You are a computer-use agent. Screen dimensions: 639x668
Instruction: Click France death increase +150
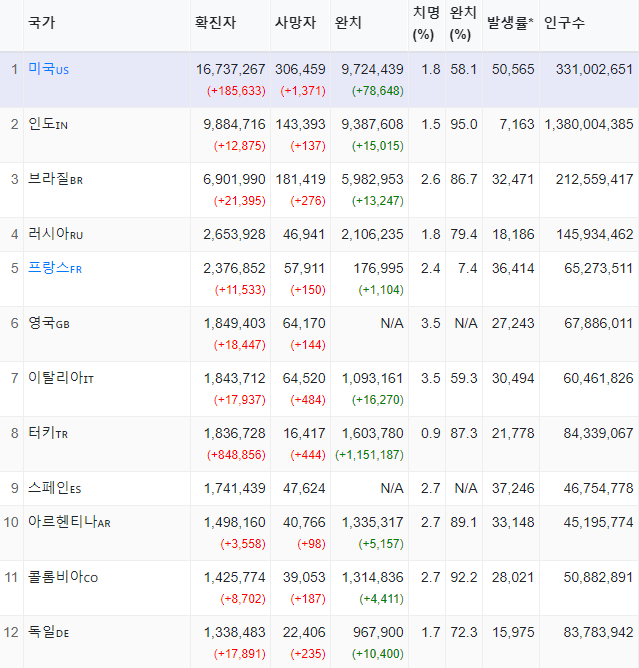tap(308, 290)
